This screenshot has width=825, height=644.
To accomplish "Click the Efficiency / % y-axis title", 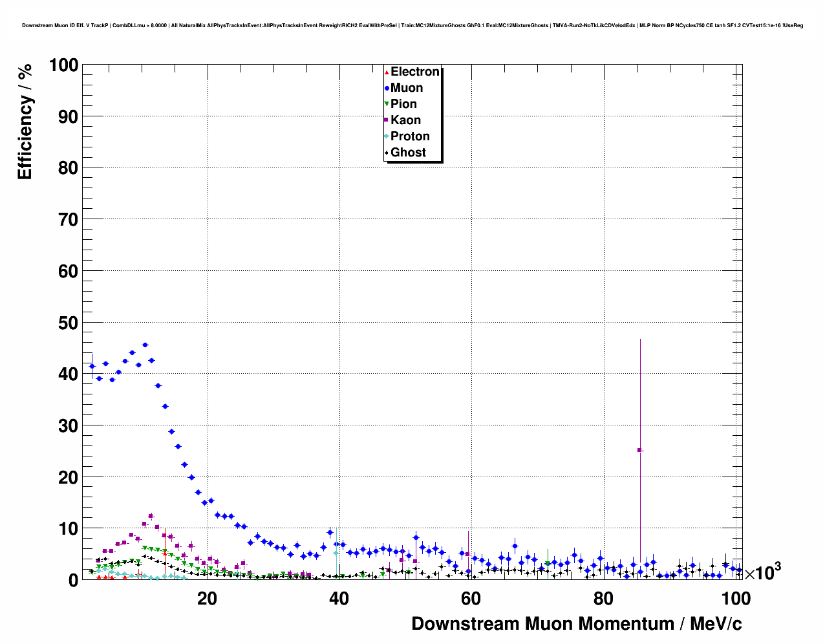I will [x=25, y=122].
